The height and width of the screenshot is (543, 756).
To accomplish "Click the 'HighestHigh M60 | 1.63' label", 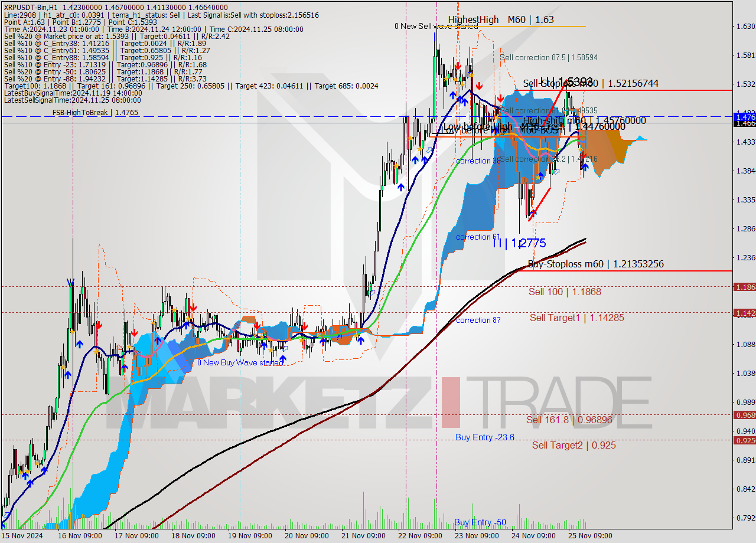I will [x=501, y=19].
